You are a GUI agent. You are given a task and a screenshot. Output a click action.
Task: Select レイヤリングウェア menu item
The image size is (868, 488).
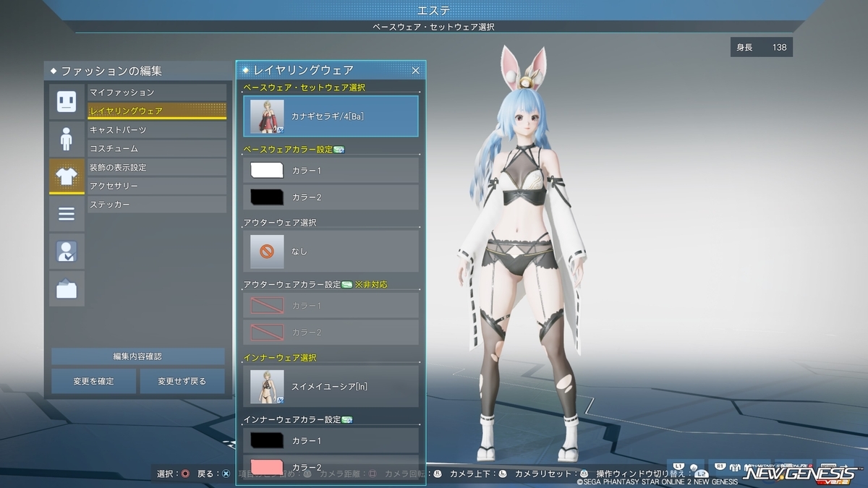(157, 111)
